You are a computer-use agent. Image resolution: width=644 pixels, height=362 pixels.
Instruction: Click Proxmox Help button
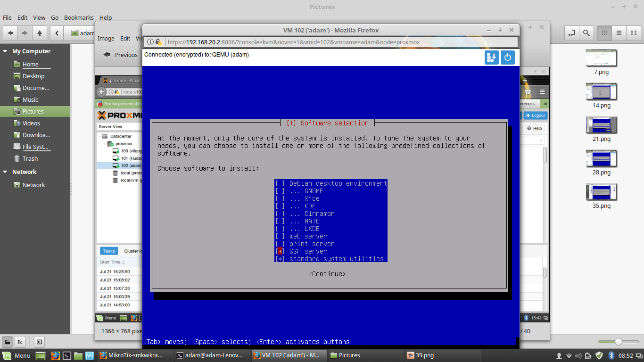[x=535, y=128]
